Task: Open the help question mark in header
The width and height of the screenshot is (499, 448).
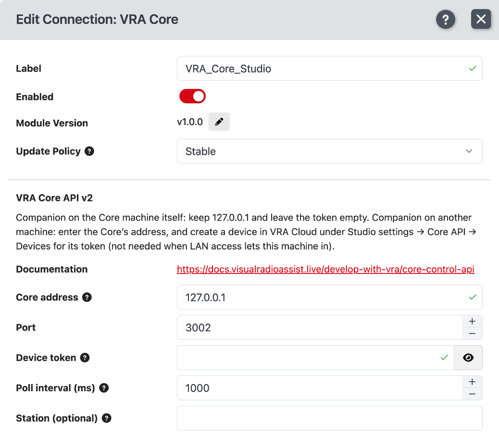Action: pos(445,19)
